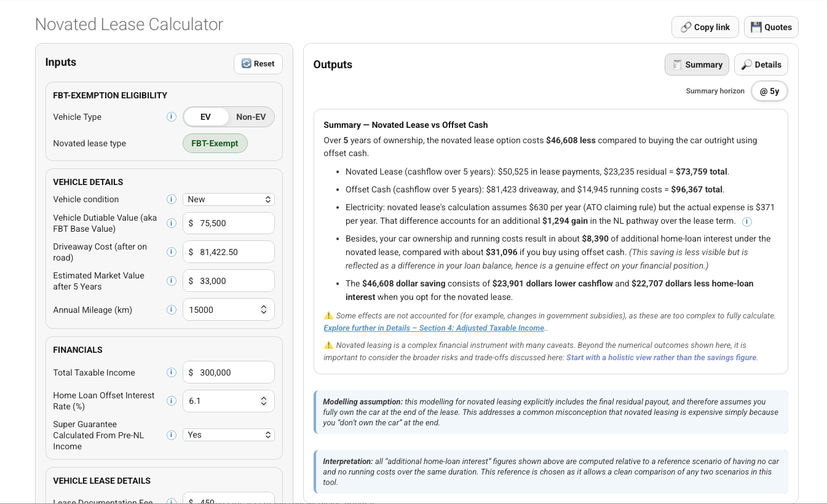
Task: Adjust Home Loan Offset Interest Rate stepper
Action: pyautogui.click(x=264, y=401)
